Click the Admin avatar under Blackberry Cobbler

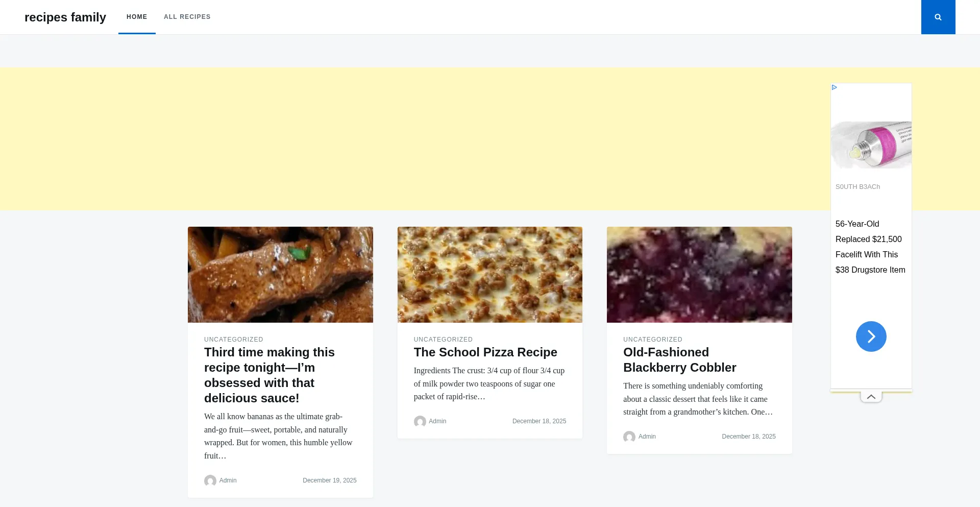point(629,437)
